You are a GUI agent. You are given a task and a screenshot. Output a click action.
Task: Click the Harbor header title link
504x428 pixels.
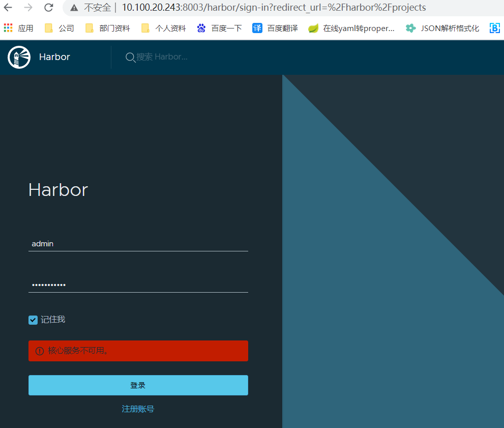(x=54, y=57)
